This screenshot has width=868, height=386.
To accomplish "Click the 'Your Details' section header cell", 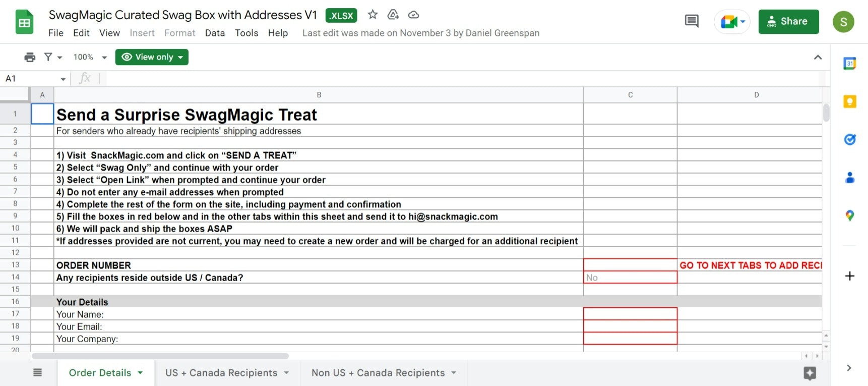I will click(319, 302).
